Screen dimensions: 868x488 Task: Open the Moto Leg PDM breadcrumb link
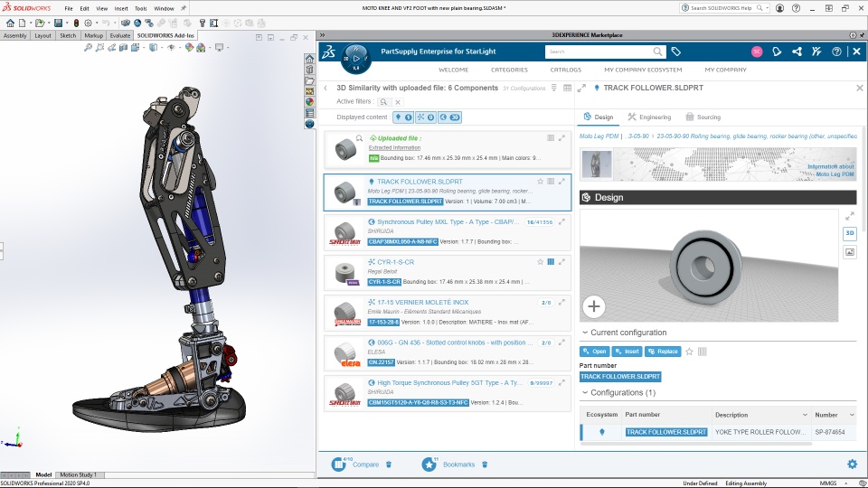pyautogui.click(x=599, y=136)
